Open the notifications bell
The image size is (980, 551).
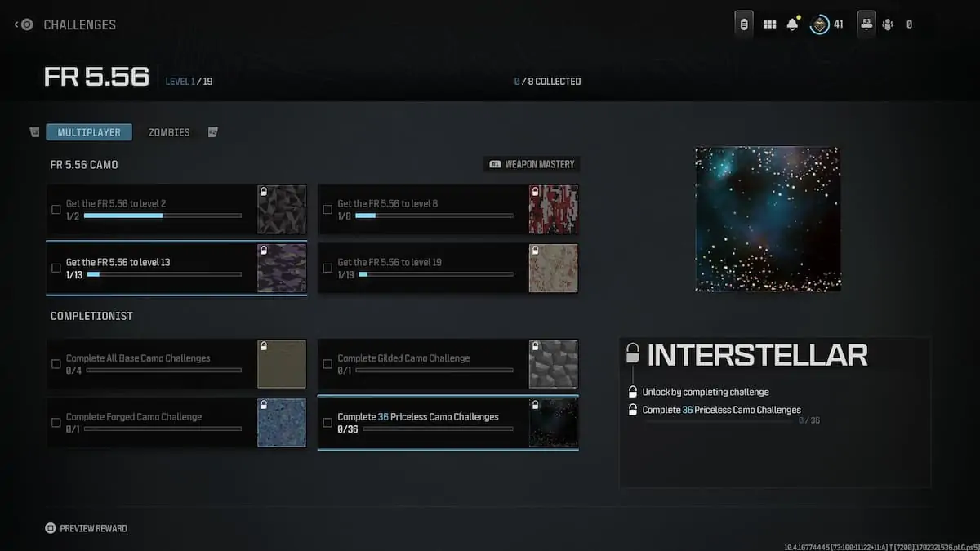(x=792, y=24)
